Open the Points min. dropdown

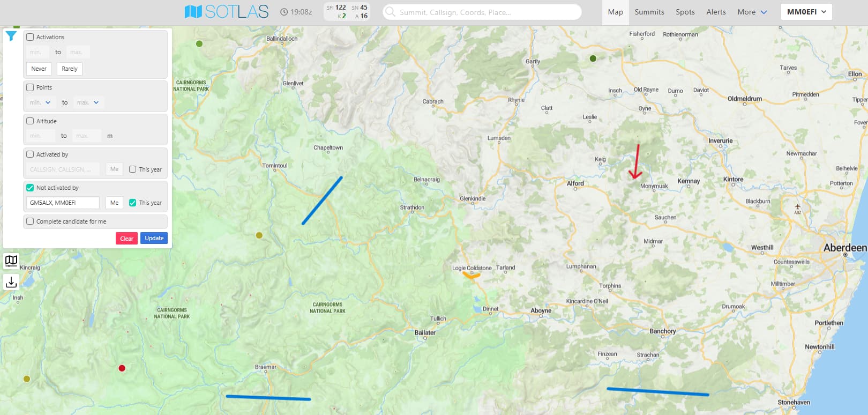click(x=41, y=102)
